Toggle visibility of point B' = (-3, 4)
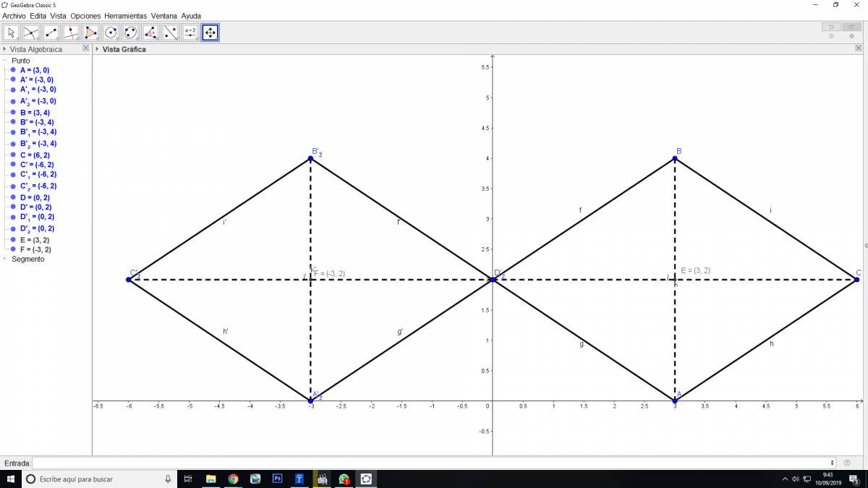The width and height of the screenshot is (868, 488). (13, 122)
